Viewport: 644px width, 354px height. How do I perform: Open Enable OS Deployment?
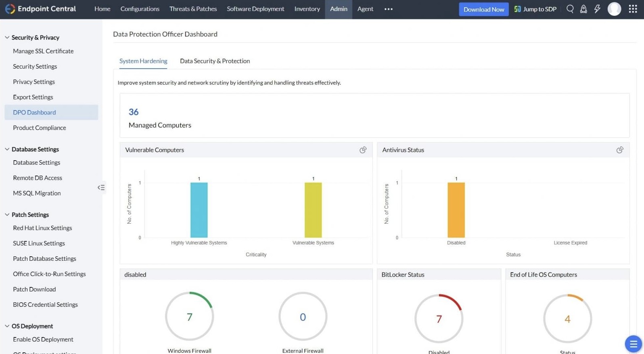(x=43, y=339)
